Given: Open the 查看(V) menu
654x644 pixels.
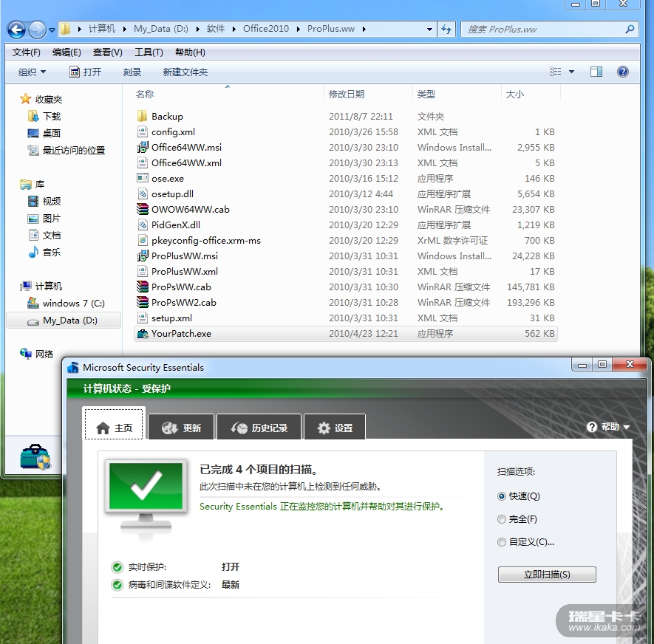Looking at the screenshot, I should pos(108,52).
